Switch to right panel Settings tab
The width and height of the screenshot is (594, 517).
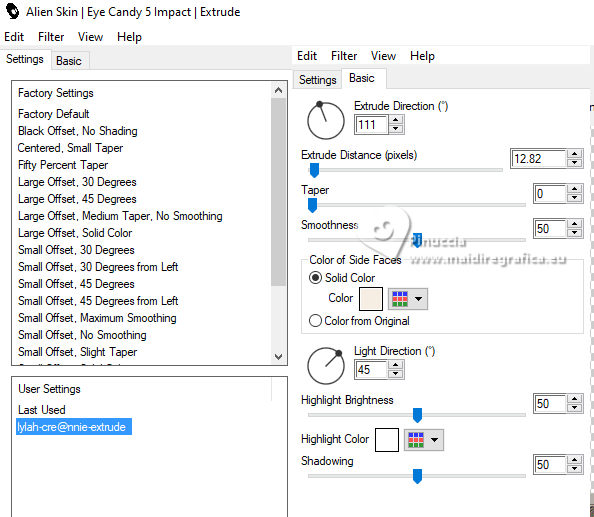point(317,80)
